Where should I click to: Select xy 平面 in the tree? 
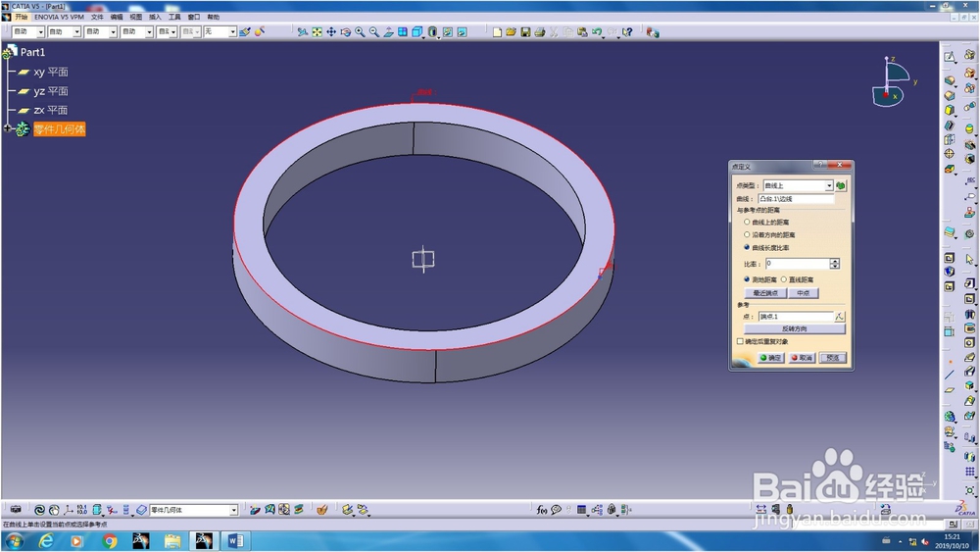pos(51,72)
